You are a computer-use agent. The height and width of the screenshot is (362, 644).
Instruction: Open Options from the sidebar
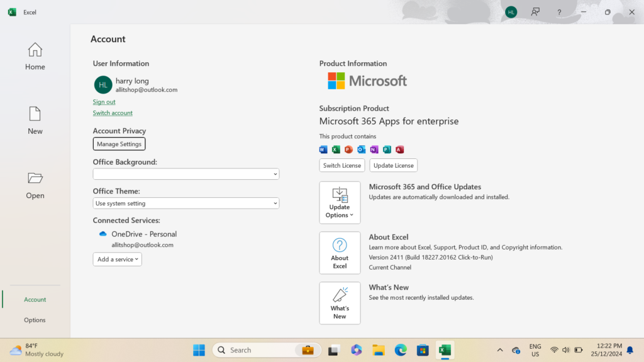(x=35, y=320)
